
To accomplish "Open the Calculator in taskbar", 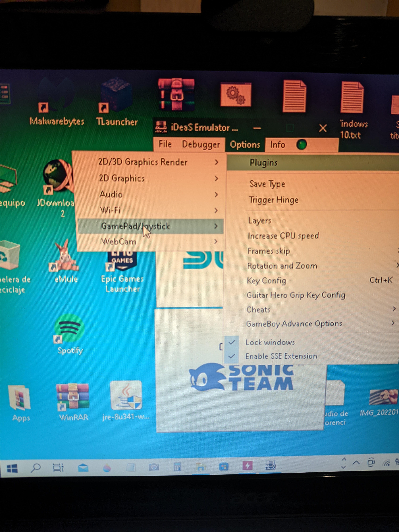I will 177,467.
